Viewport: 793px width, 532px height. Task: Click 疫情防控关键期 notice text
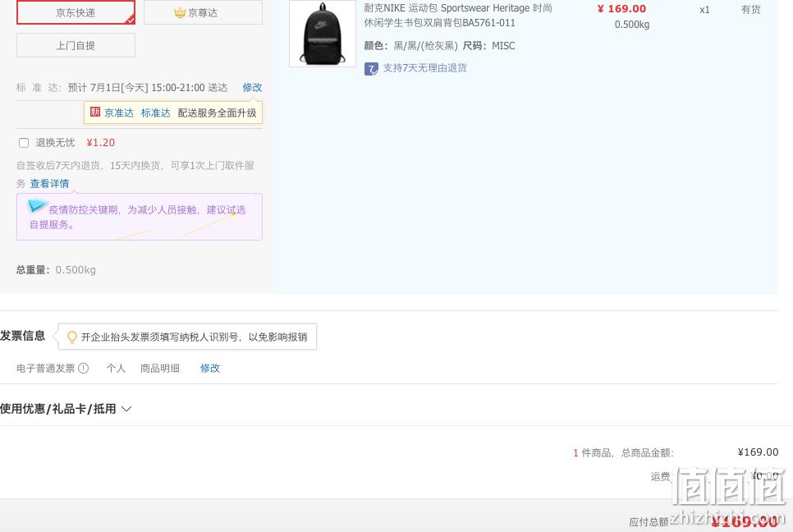pyautogui.click(x=138, y=217)
